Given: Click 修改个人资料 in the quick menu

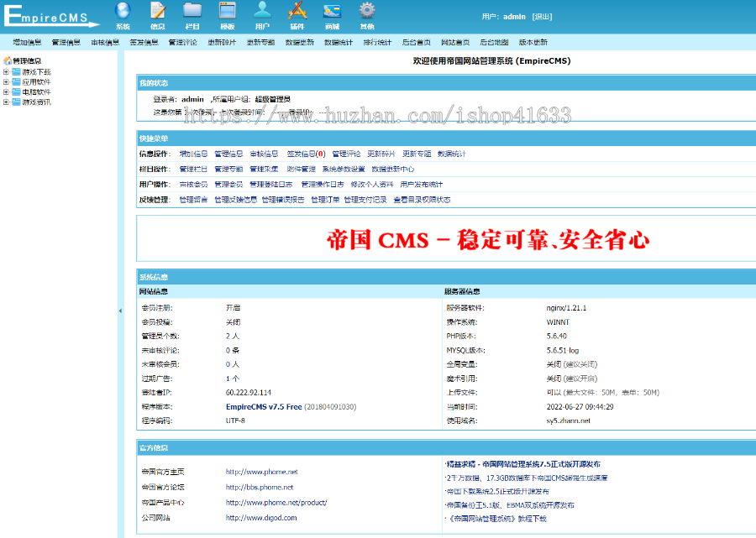Looking at the screenshot, I should click(372, 185).
